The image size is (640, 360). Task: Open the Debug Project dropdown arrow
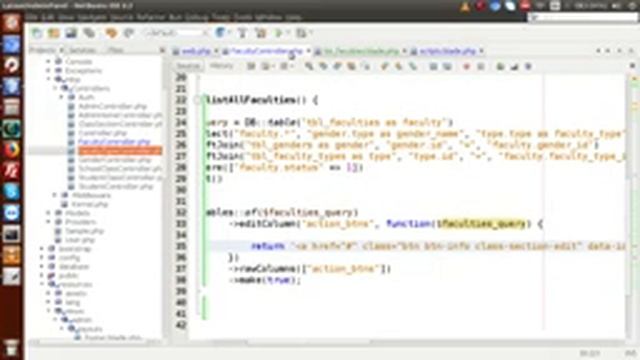coord(311,33)
